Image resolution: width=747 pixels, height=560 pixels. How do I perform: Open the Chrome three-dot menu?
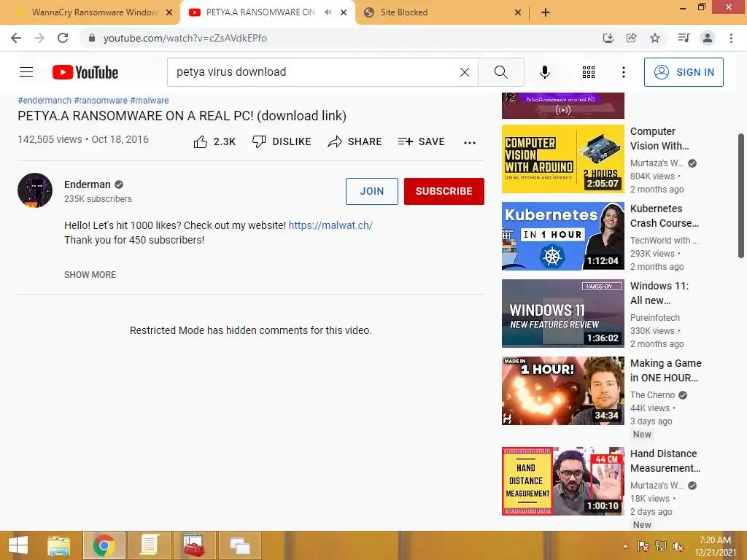[731, 38]
